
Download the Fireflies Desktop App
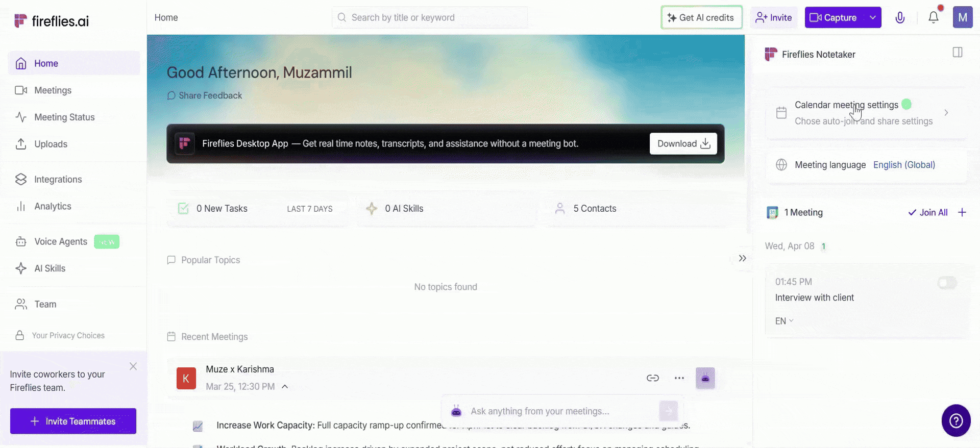click(x=683, y=143)
